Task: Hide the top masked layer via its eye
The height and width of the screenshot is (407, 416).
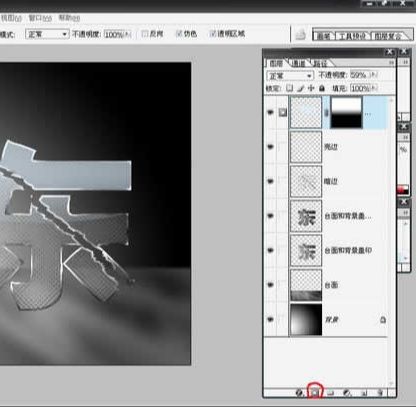Action: click(270, 112)
